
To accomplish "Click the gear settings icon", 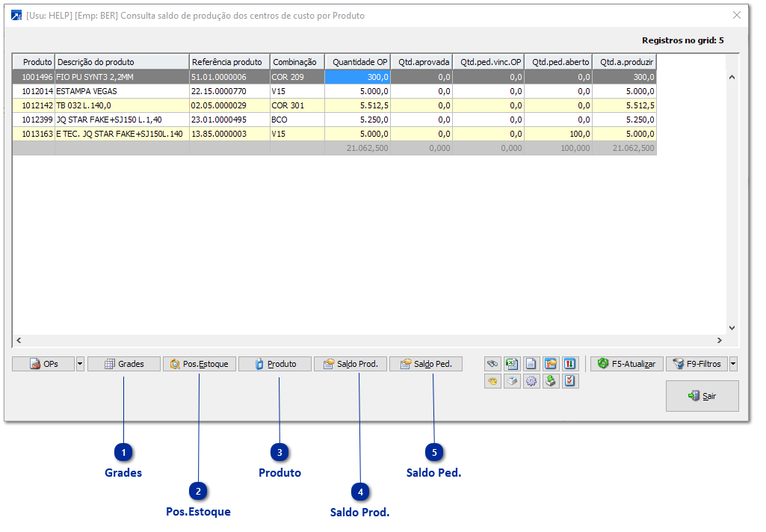I will (531, 381).
